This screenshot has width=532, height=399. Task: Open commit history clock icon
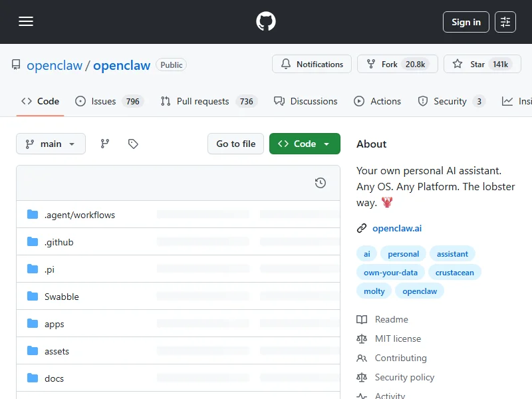tap(320, 183)
